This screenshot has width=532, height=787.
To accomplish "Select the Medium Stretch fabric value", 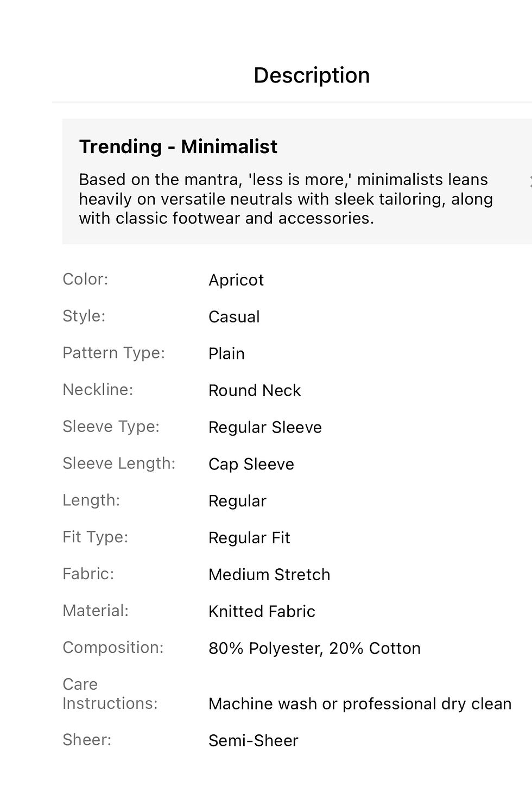I will click(269, 575).
